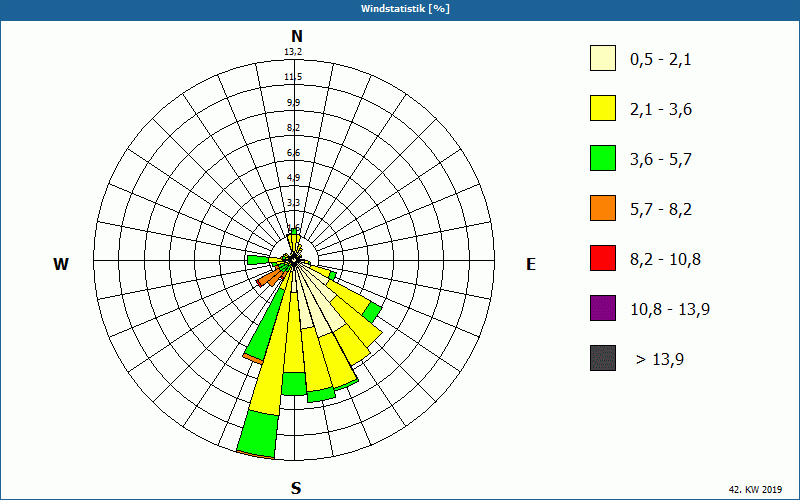
Task: Click the legend label '3,6 - 5,7'
Action: (x=661, y=160)
